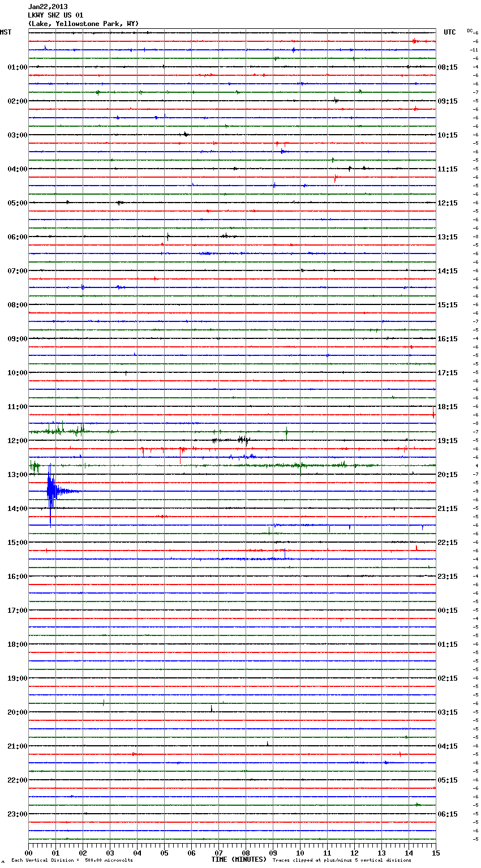Select the DC offset column header
This screenshot has width=481, height=868.
pos(470,31)
